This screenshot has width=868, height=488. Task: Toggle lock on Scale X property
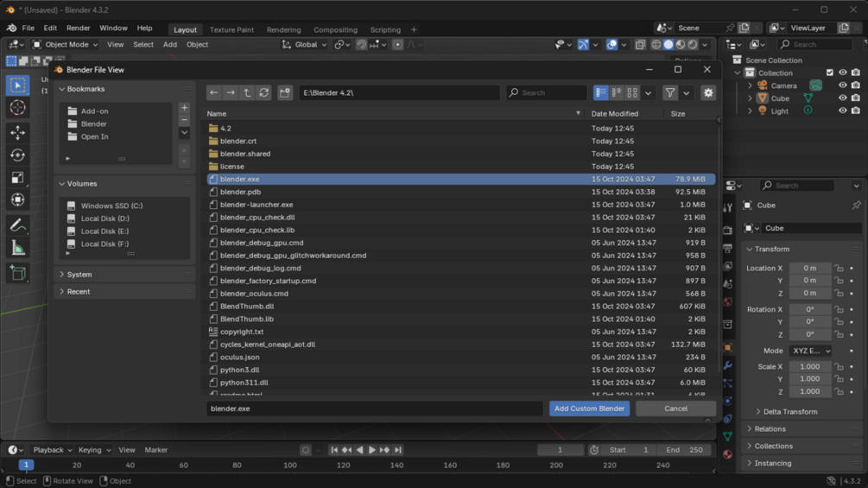839,367
